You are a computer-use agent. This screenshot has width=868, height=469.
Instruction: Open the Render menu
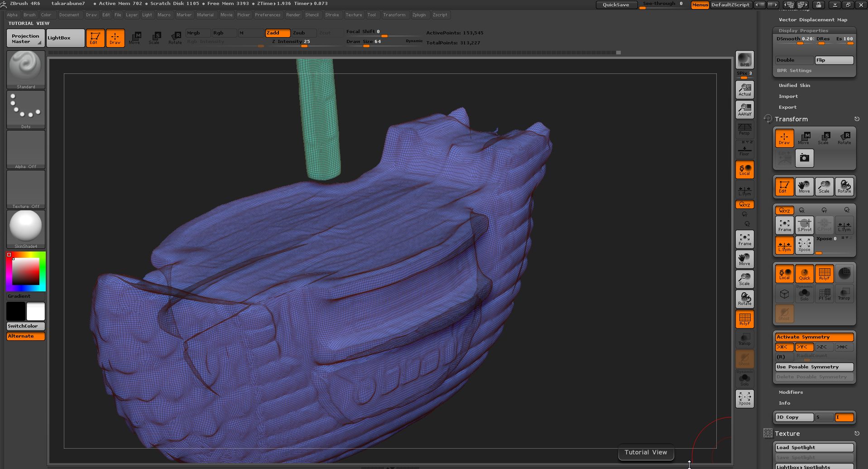pyautogui.click(x=293, y=15)
